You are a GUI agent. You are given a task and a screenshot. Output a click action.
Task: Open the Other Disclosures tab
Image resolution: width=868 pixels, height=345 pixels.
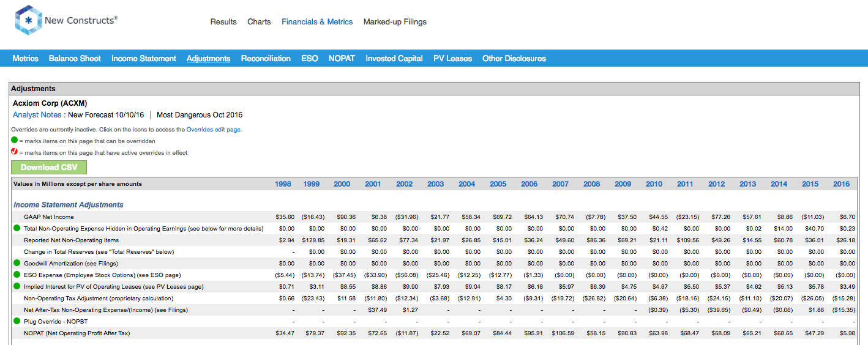514,59
